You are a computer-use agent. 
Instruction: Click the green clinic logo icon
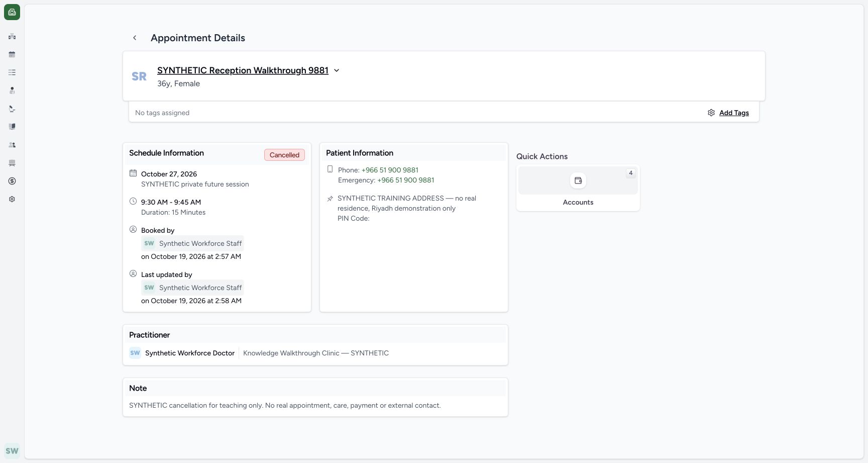pyautogui.click(x=12, y=12)
